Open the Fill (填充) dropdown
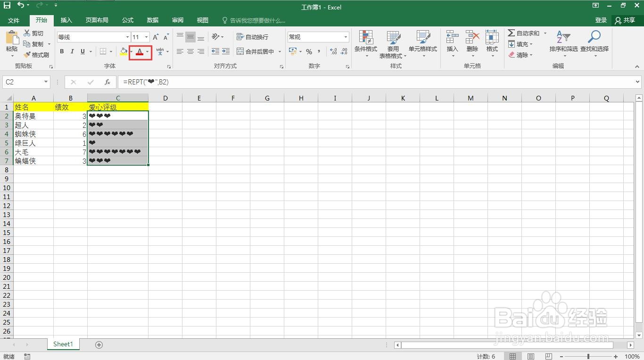Viewport: 644px width, 360px height. tap(520, 44)
